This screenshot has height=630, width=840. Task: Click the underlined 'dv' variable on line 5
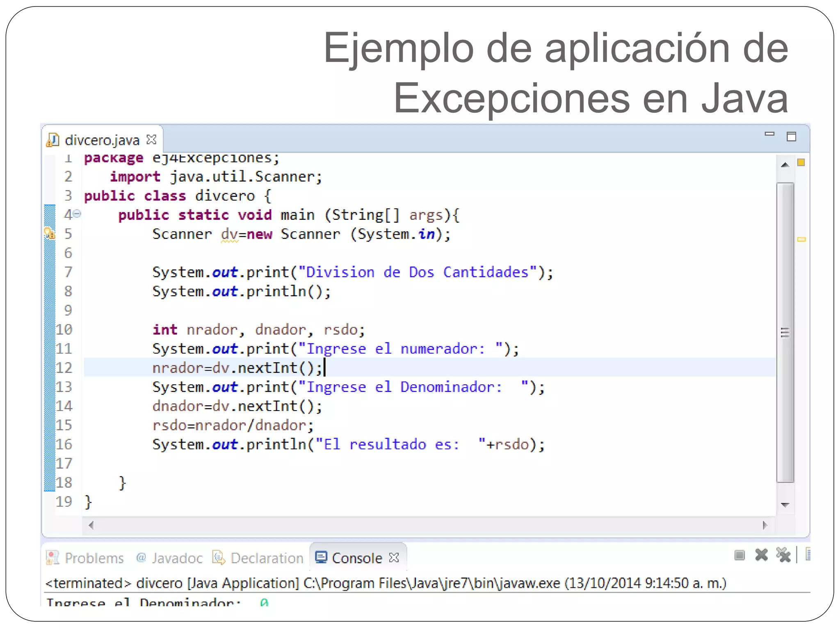point(229,234)
